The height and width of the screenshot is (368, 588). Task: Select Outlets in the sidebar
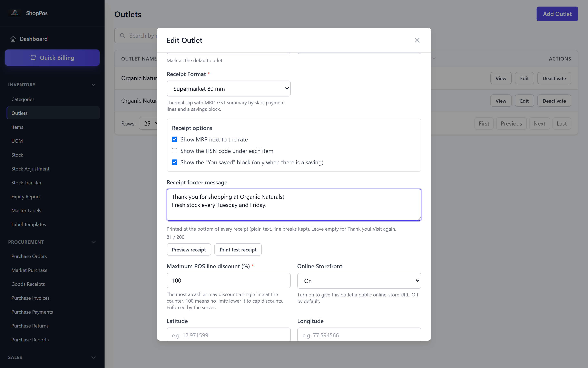[53, 113]
